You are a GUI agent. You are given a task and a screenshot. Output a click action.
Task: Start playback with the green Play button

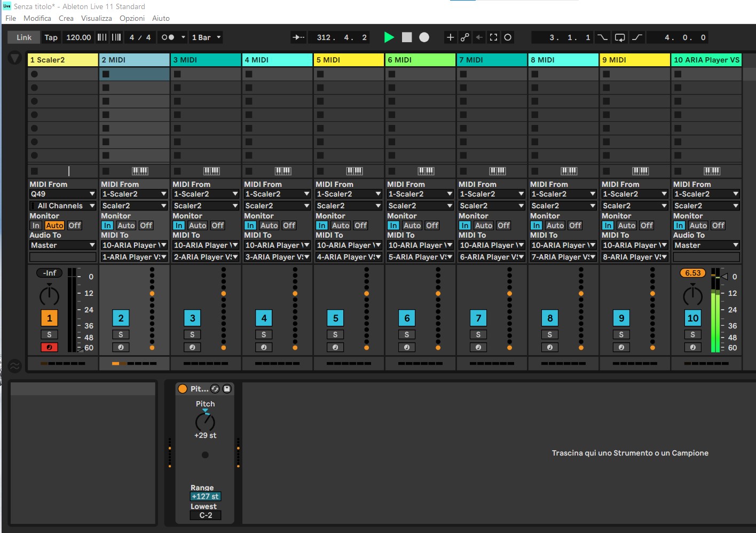pos(389,37)
